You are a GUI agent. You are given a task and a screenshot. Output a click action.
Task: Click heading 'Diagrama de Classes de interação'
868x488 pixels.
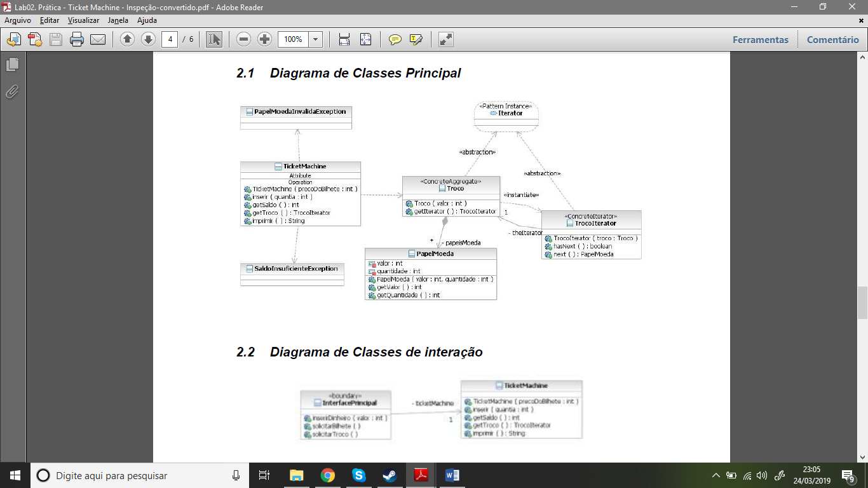376,352
